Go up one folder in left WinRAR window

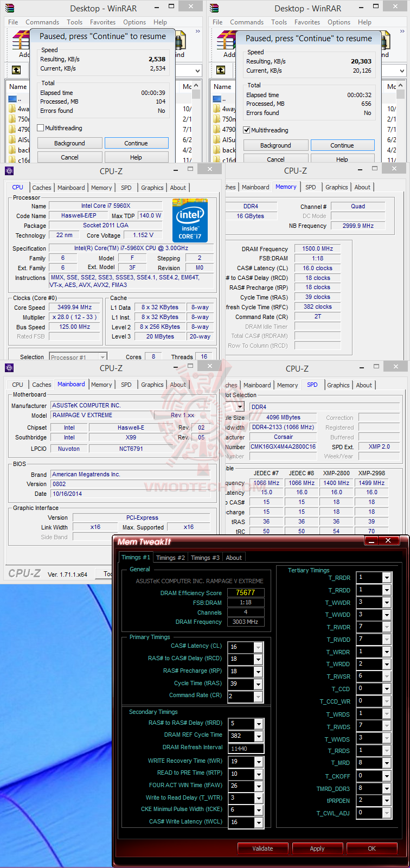coord(16,71)
